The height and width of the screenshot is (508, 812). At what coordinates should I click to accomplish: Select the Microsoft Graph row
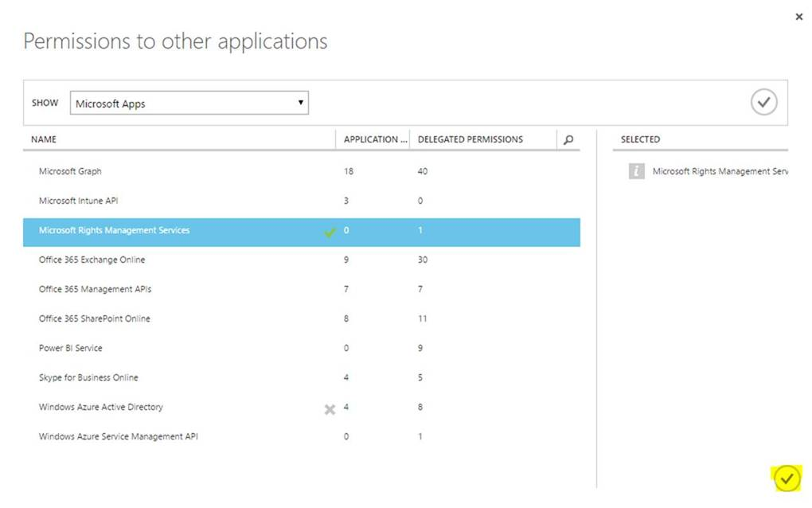coord(302,171)
